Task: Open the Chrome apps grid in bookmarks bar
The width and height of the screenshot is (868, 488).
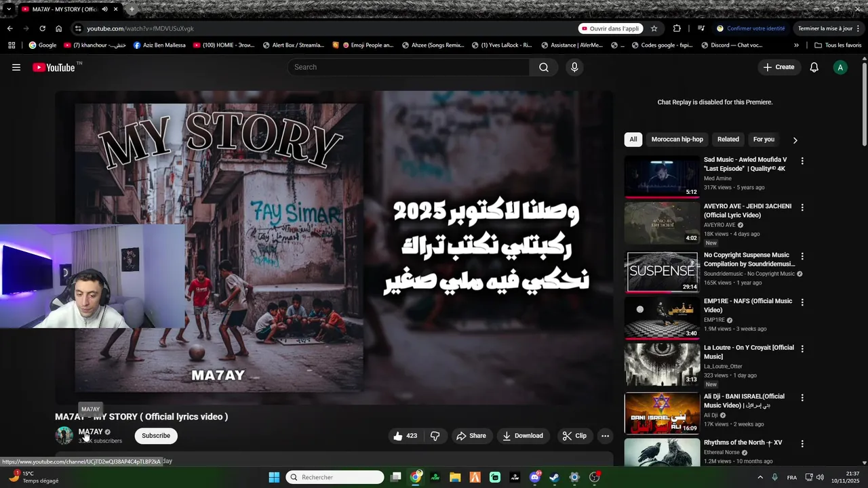Action: [12, 45]
